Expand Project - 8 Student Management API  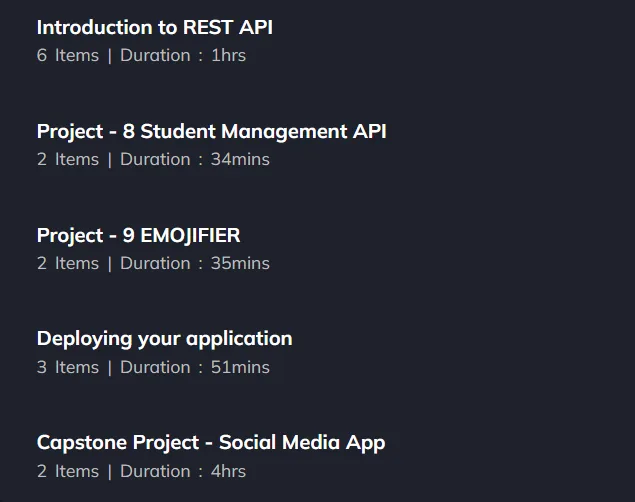pos(211,132)
